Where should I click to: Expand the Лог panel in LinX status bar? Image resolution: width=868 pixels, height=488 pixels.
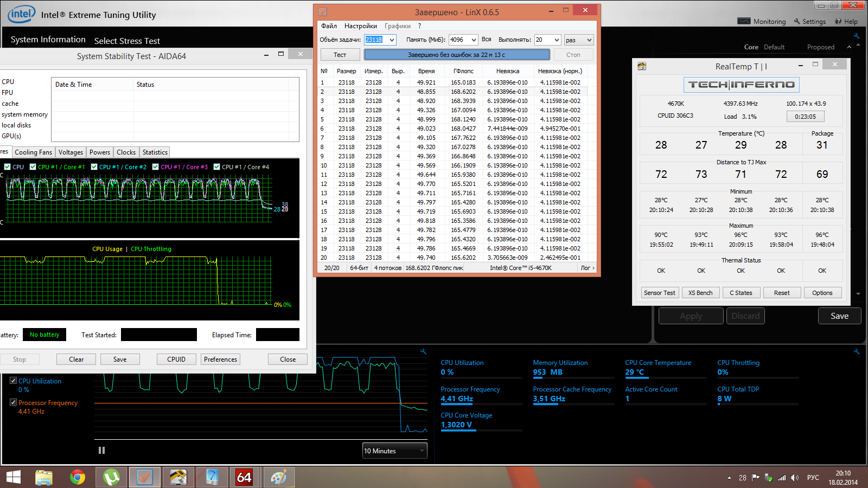pyautogui.click(x=588, y=268)
